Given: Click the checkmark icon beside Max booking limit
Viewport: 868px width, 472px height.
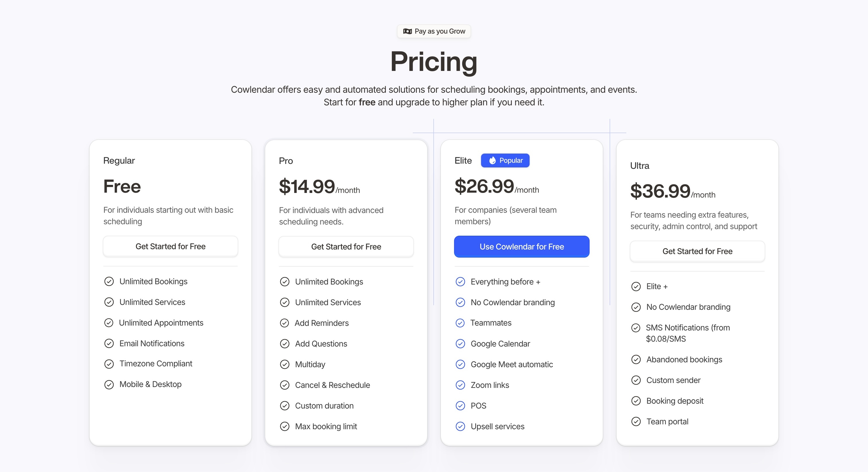Looking at the screenshot, I should click(285, 426).
